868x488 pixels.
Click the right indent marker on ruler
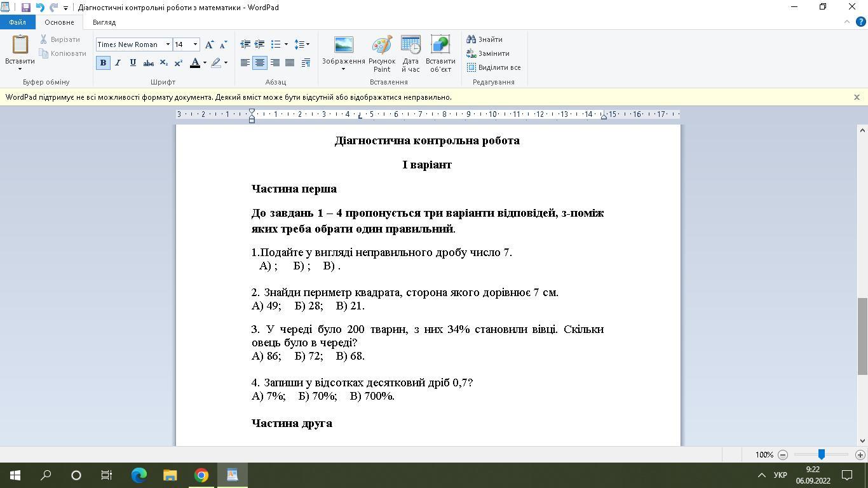(604, 116)
